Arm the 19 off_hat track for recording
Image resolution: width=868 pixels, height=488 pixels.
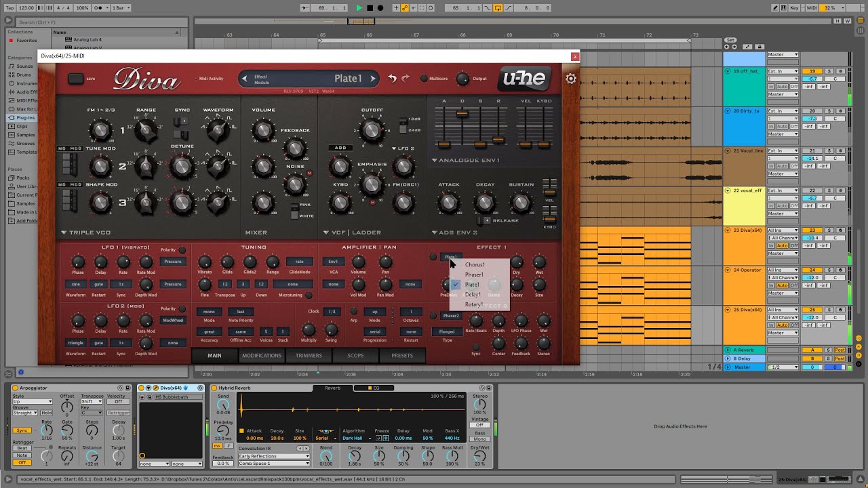click(x=840, y=71)
